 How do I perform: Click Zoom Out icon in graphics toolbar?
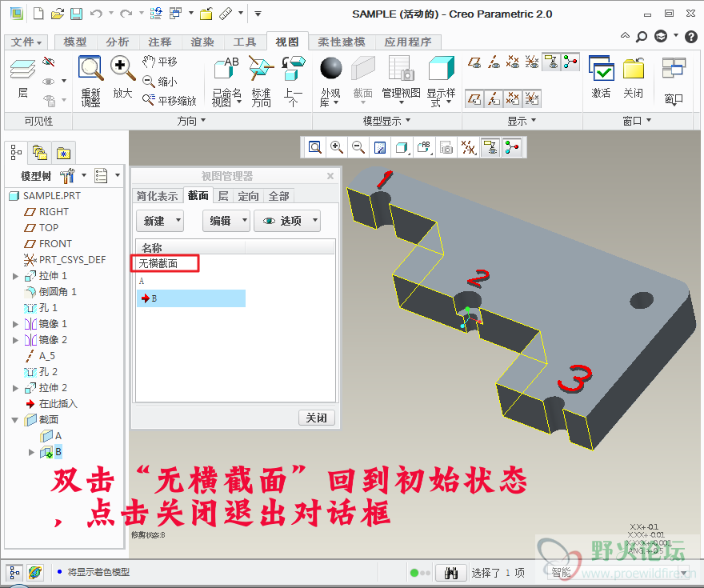(x=358, y=147)
